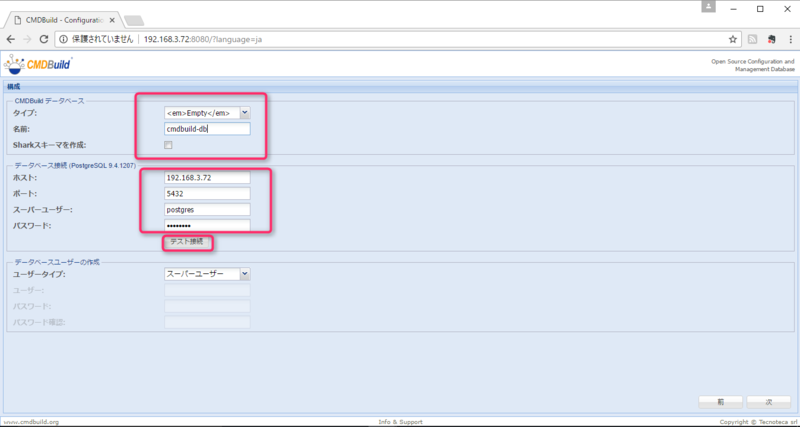This screenshot has height=427, width=800.
Task: Click the 名前 field containing cmdbuild-db
Action: click(207, 129)
